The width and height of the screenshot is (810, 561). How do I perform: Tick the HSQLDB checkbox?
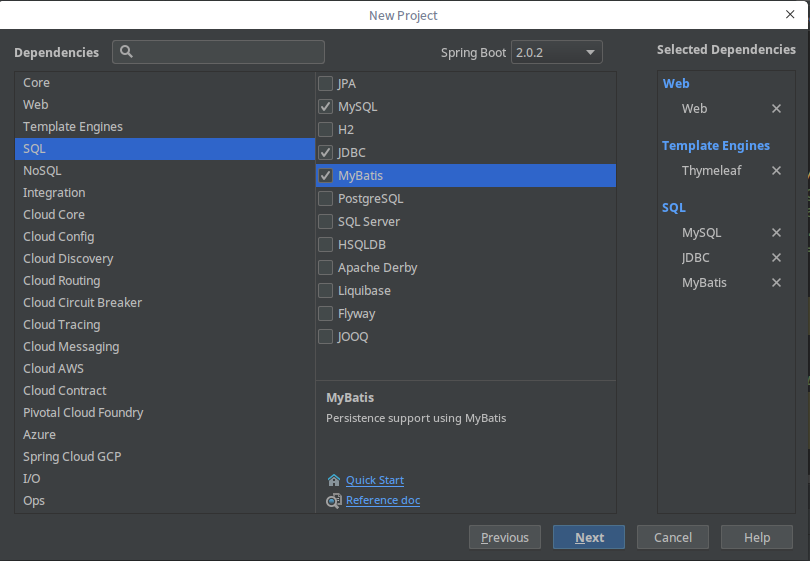point(325,244)
